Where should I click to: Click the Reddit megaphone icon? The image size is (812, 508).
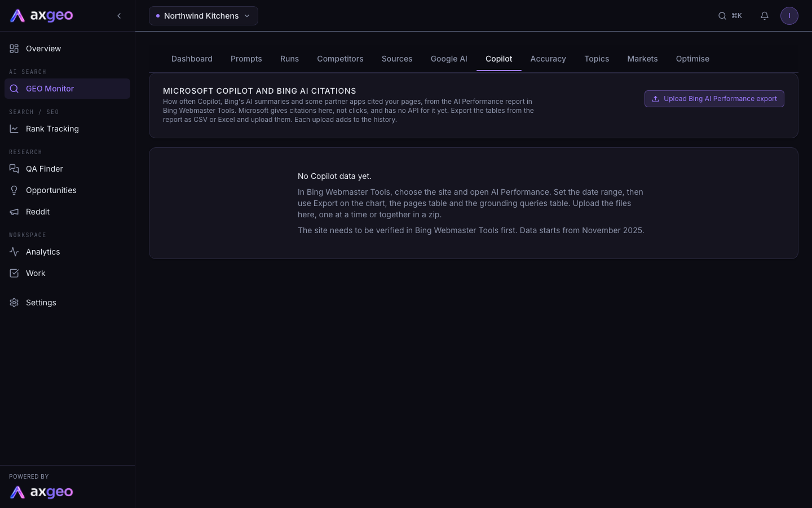pos(14,212)
